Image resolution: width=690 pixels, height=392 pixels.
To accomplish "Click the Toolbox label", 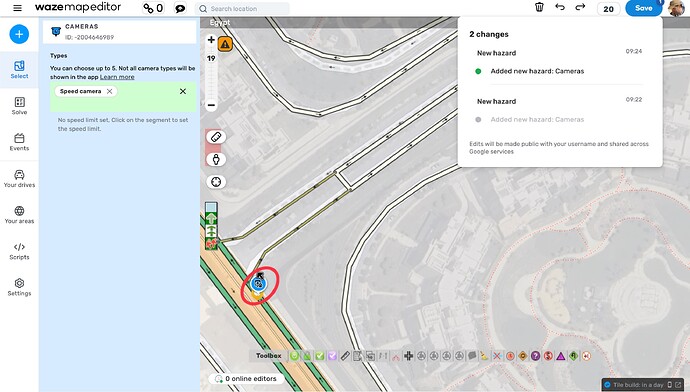I will click(269, 355).
